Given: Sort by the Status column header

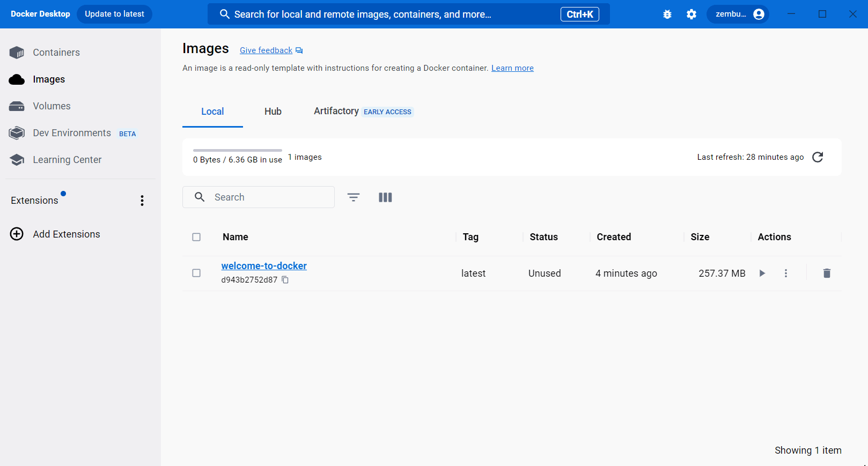Looking at the screenshot, I should [x=543, y=237].
